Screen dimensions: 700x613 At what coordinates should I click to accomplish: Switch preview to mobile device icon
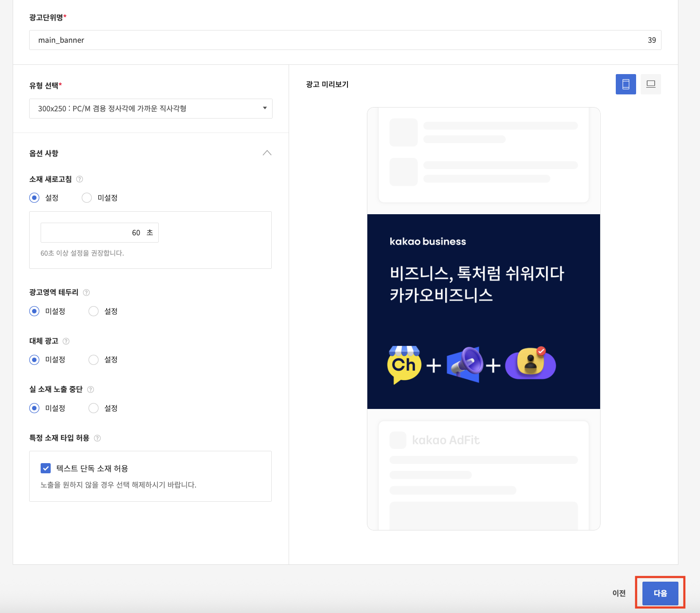tap(626, 84)
